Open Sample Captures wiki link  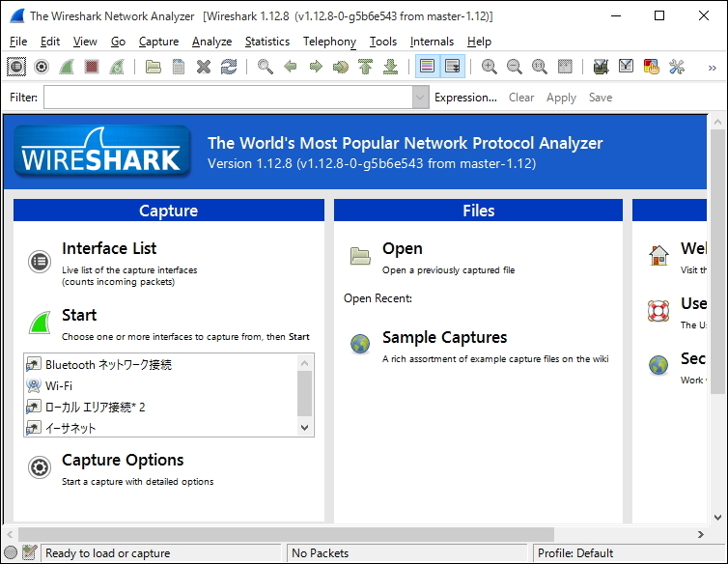coord(444,337)
